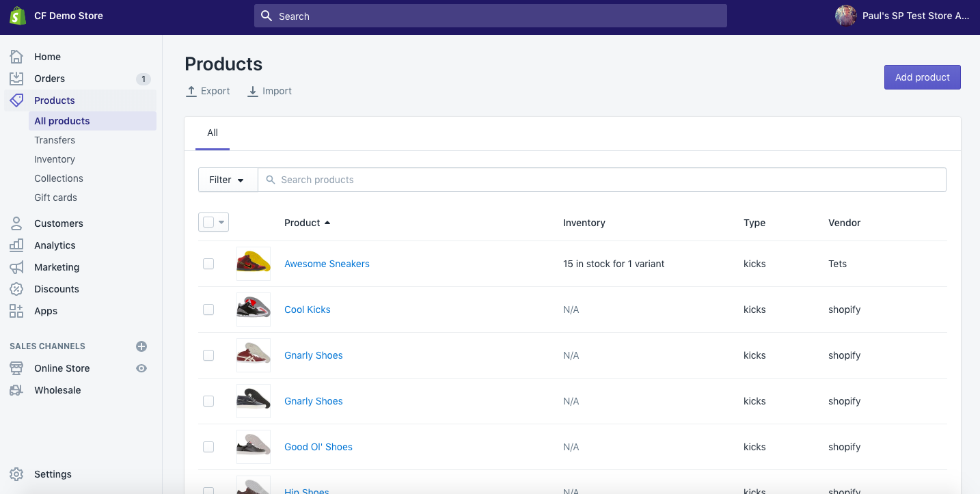This screenshot has height=494, width=980.
Task: Open the Filter dropdown
Action: pyautogui.click(x=228, y=180)
